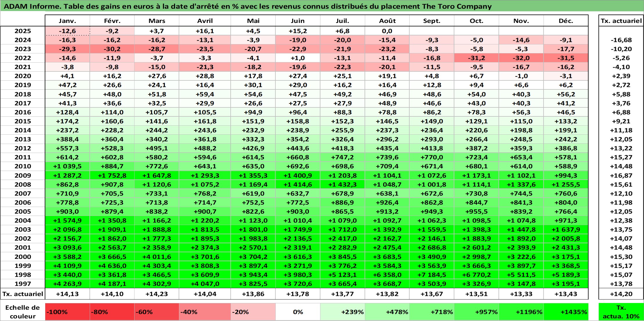Select the +770,0 cell in Sept. 2011
644x321 pixels.
coord(432,157)
